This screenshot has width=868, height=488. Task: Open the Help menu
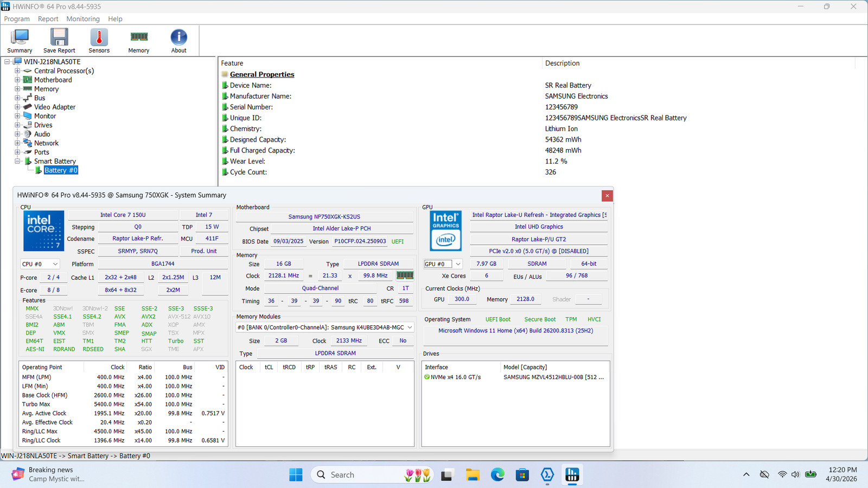pos(115,19)
